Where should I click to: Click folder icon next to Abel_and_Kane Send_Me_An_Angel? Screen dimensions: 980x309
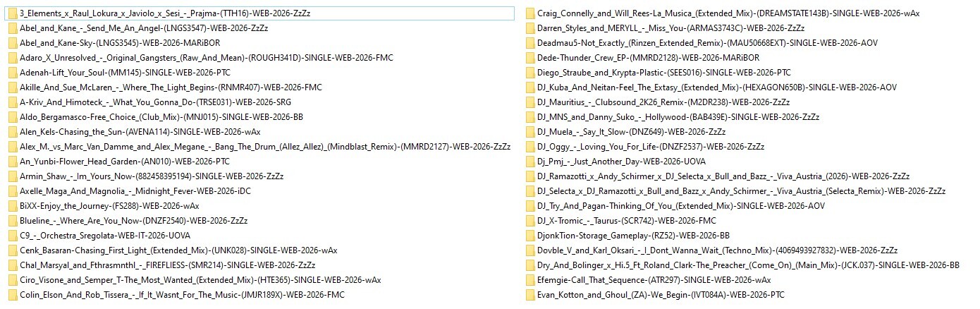[12, 28]
